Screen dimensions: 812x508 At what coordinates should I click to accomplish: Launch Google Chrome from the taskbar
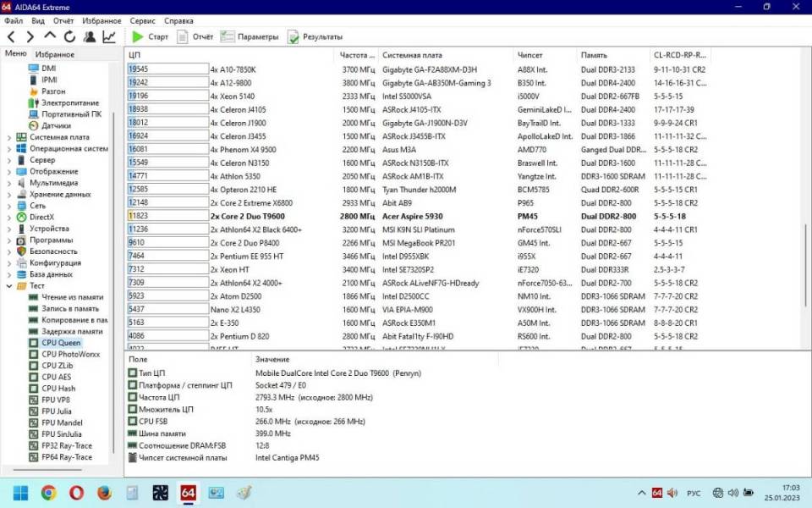tap(49, 492)
